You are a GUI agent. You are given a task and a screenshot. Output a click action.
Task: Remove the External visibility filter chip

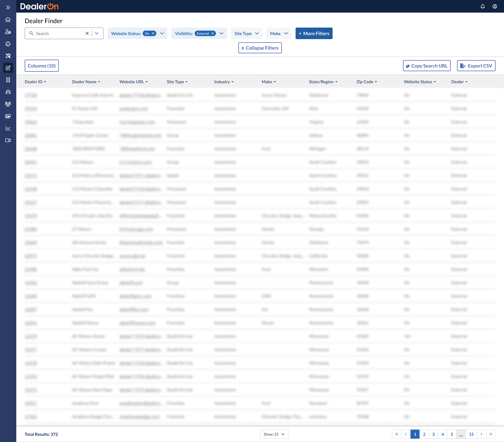(212, 33)
